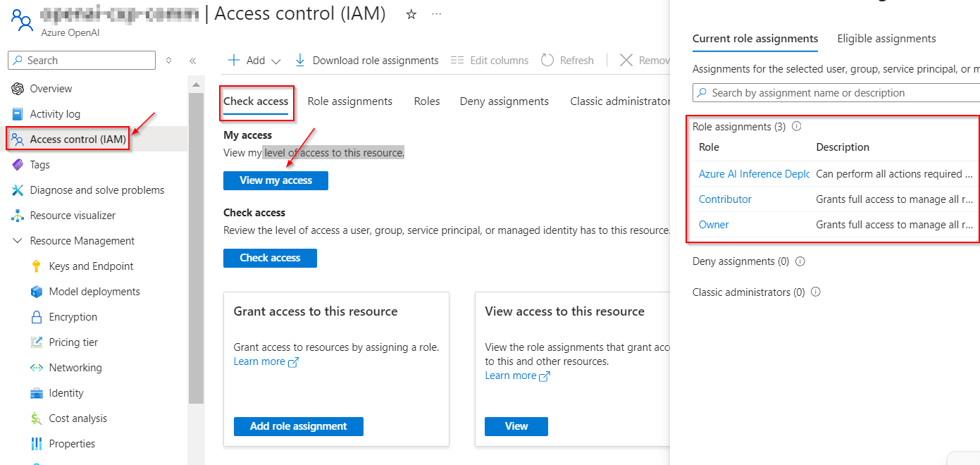Click the Refresh toolbar button
The width and height of the screenshot is (980, 465).
coord(567,61)
